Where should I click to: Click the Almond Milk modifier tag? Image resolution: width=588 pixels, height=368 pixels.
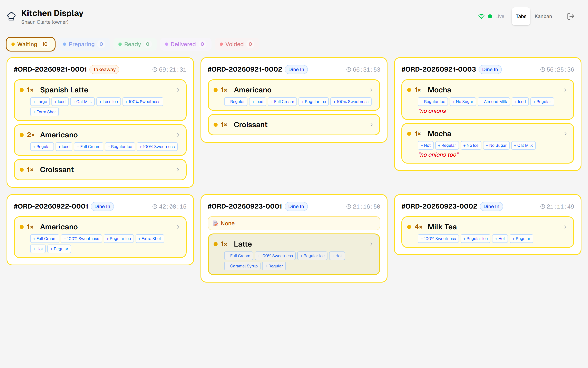[x=494, y=102]
